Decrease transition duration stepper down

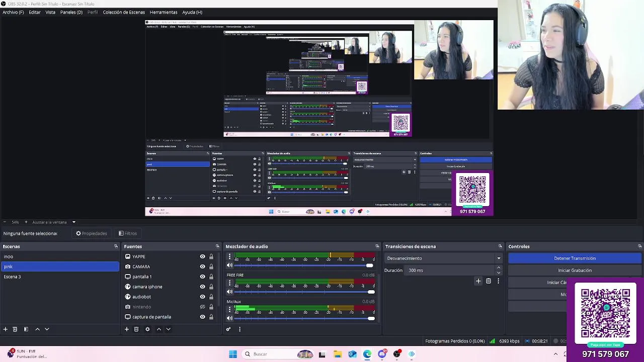pos(499,273)
